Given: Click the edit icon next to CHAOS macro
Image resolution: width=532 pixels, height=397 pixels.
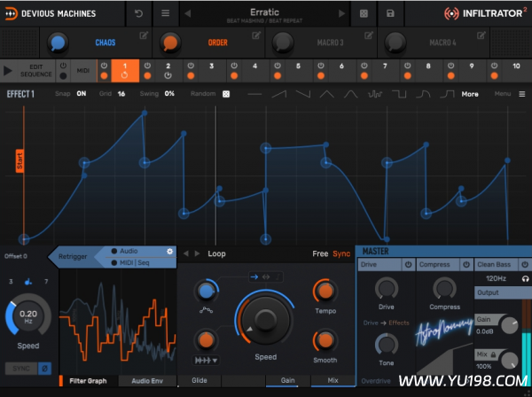Looking at the screenshot, I should pyautogui.click(x=144, y=35).
